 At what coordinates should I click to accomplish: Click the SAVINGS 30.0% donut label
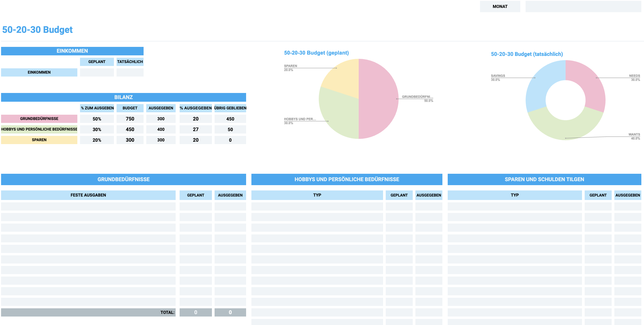point(498,78)
